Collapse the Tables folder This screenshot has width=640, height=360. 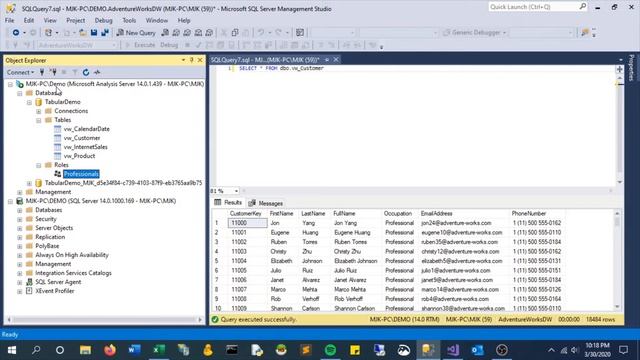pos(38,120)
